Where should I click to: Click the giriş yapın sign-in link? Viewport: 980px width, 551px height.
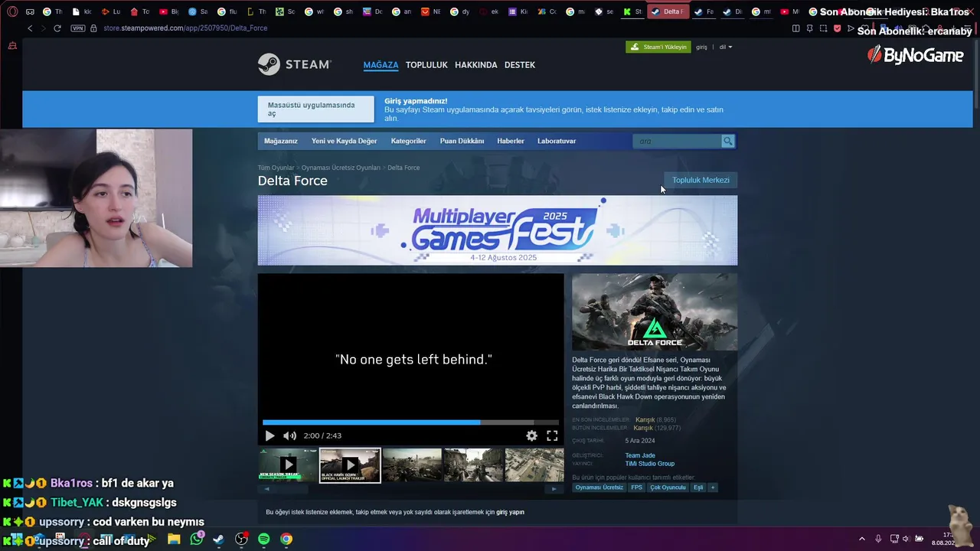point(510,512)
